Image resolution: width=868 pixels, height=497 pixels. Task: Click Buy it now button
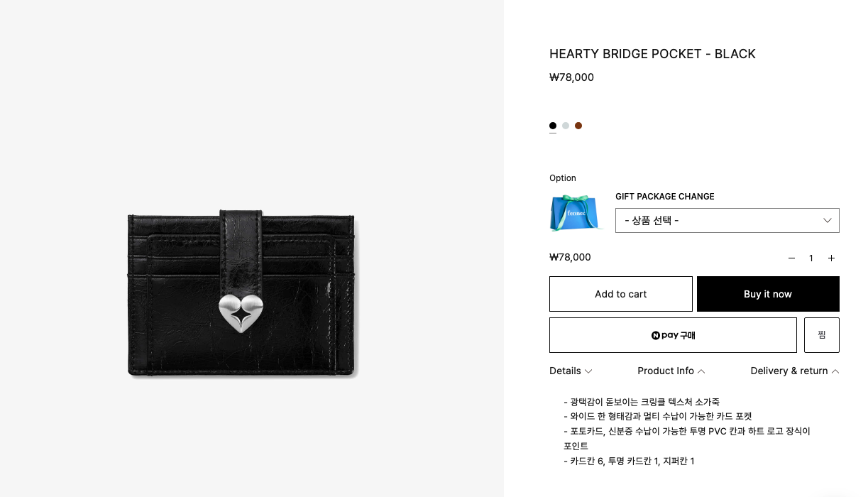768,294
